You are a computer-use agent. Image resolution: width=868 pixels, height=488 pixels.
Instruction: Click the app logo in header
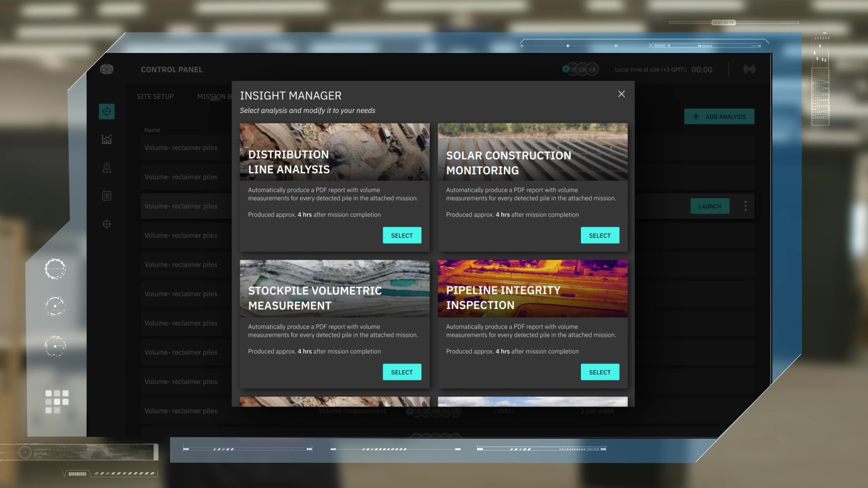pyautogui.click(x=107, y=69)
